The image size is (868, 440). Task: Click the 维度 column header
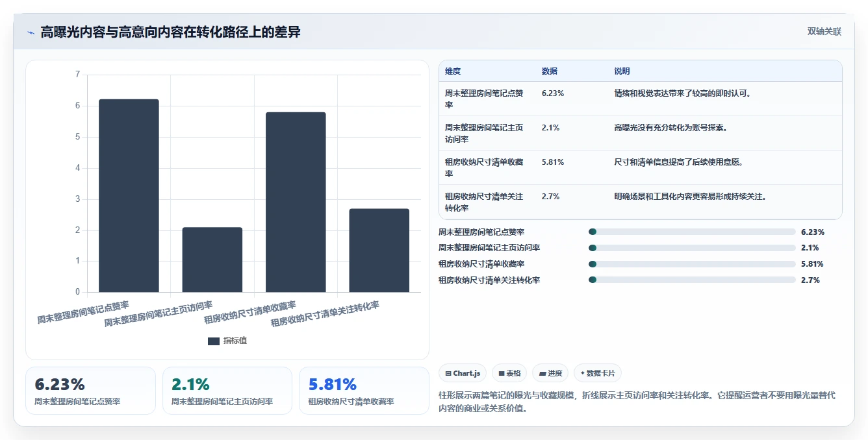[453, 71]
